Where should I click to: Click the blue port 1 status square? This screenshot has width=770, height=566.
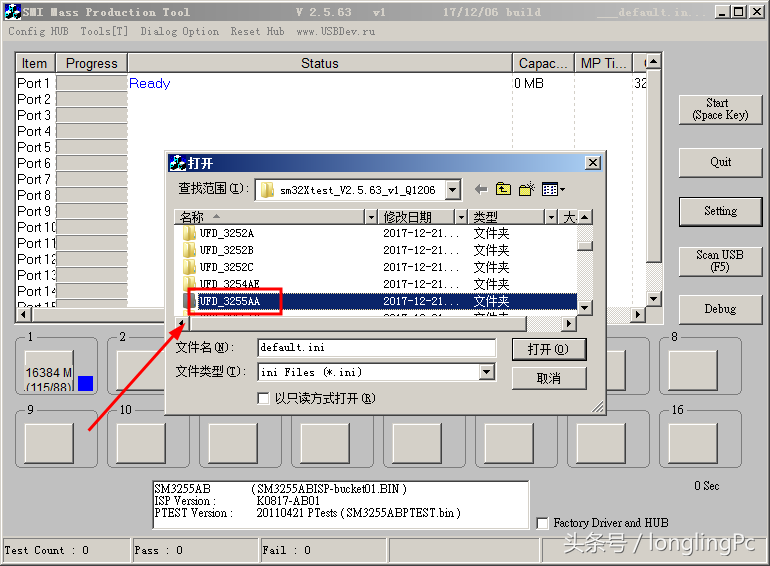point(85,383)
